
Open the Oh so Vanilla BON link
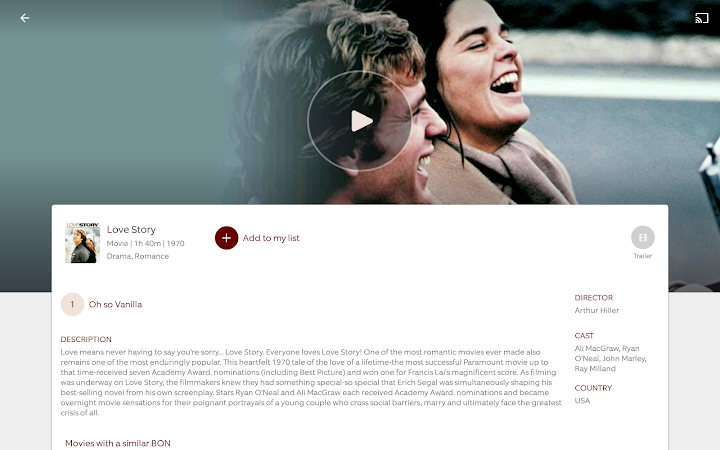pos(115,304)
